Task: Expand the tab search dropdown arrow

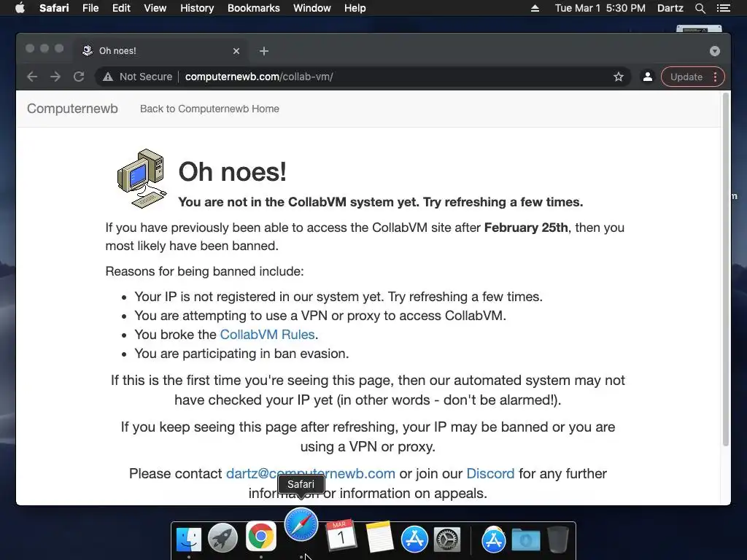Action: 715,51
